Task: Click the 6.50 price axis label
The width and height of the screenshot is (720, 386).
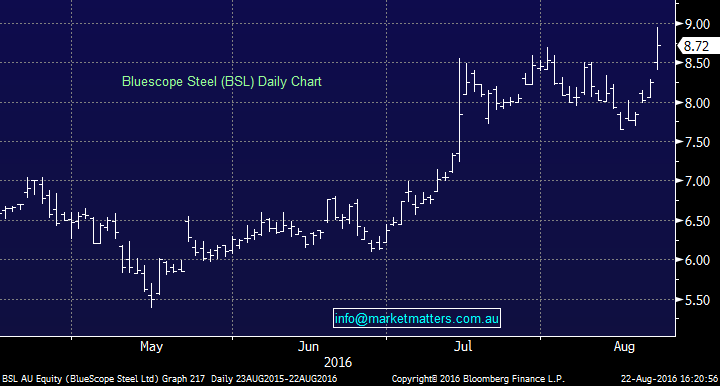Action: pos(697,221)
